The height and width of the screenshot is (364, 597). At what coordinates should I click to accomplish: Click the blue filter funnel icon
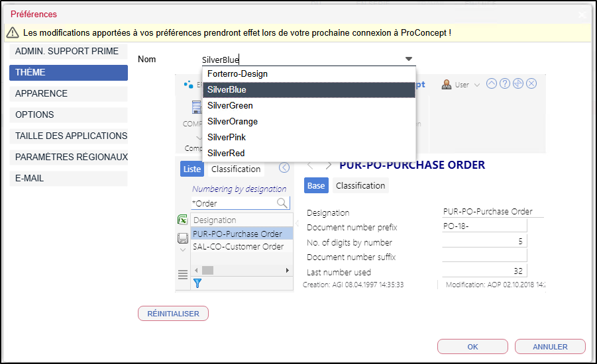(x=197, y=283)
